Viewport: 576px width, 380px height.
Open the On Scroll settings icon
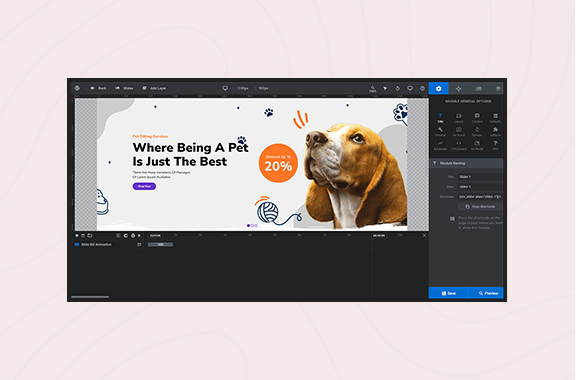pyautogui.click(x=458, y=132)
